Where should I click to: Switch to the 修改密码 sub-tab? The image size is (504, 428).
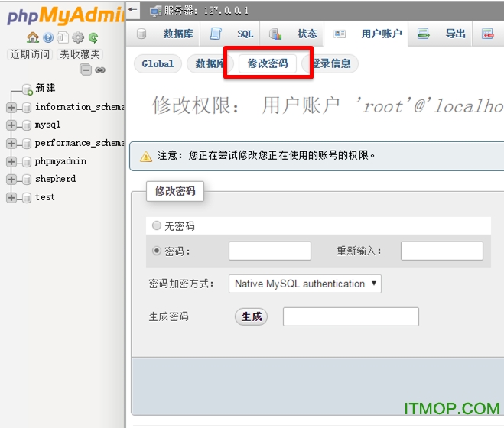click(268, 63)
